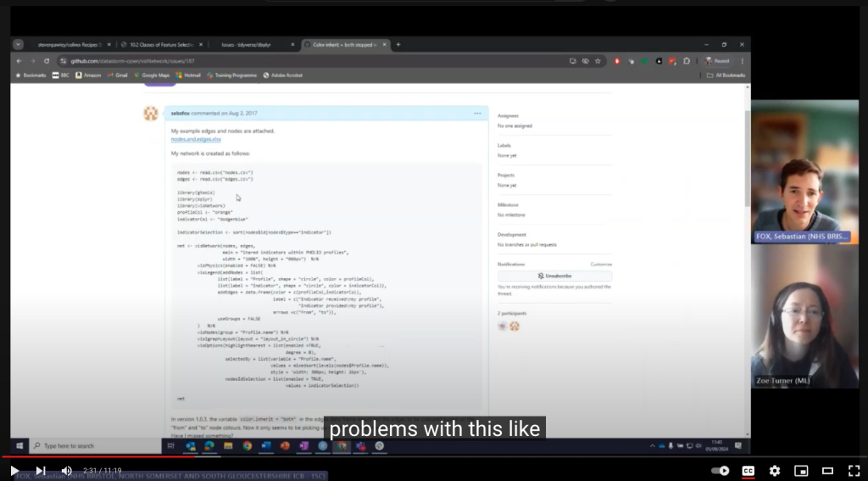This screenshot has width=868, height=481.
Task: Open the Amazon bookmark
Action: coord(88,76)
